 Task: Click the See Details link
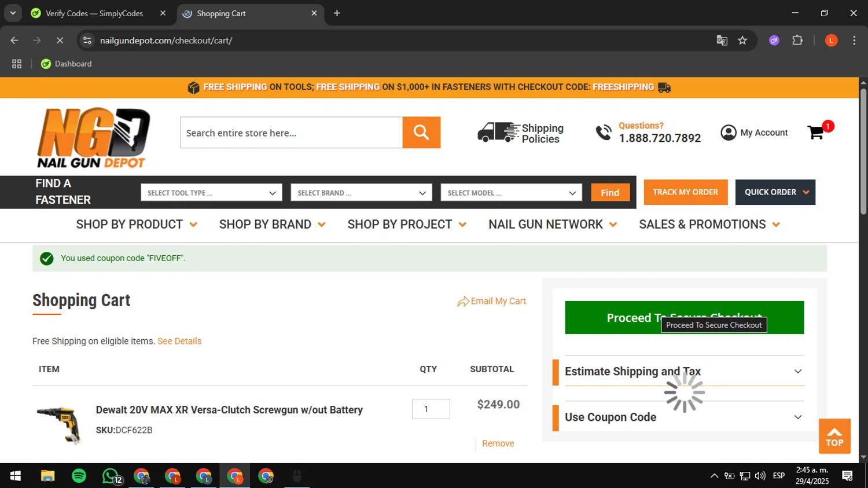179,341
